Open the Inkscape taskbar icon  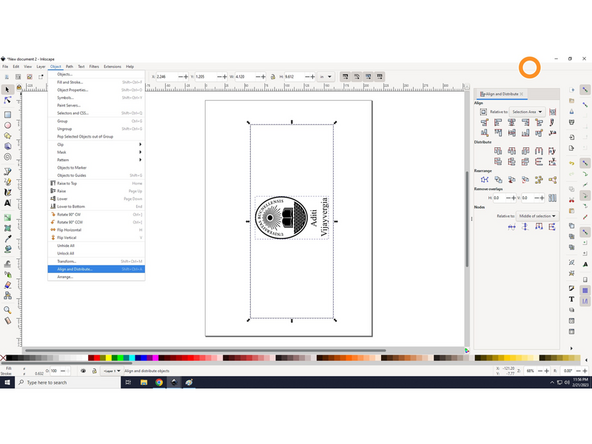174,382
